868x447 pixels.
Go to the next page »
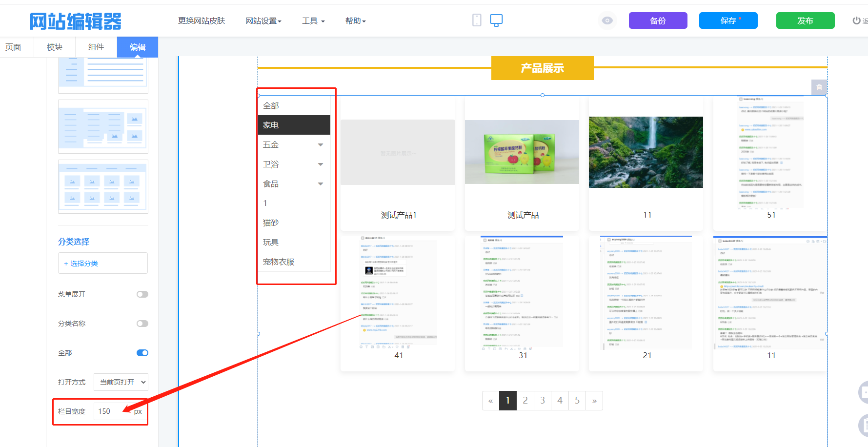(594, 401)
